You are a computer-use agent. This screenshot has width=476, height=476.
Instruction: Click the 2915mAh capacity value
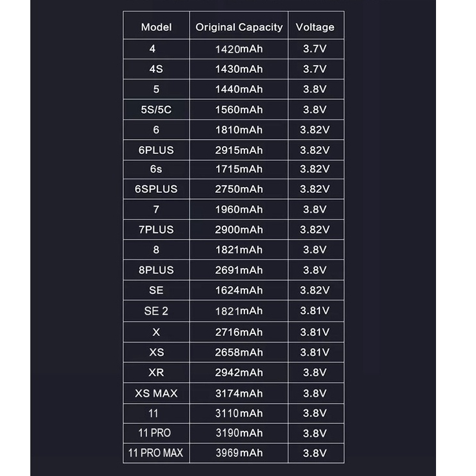tap(239, 150)
